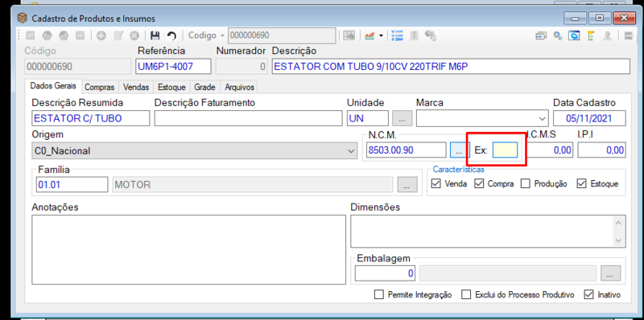The width and height of the screenshot is (644, 320).
Task: Click the Anotações text area
Action: tap(188, 249)
